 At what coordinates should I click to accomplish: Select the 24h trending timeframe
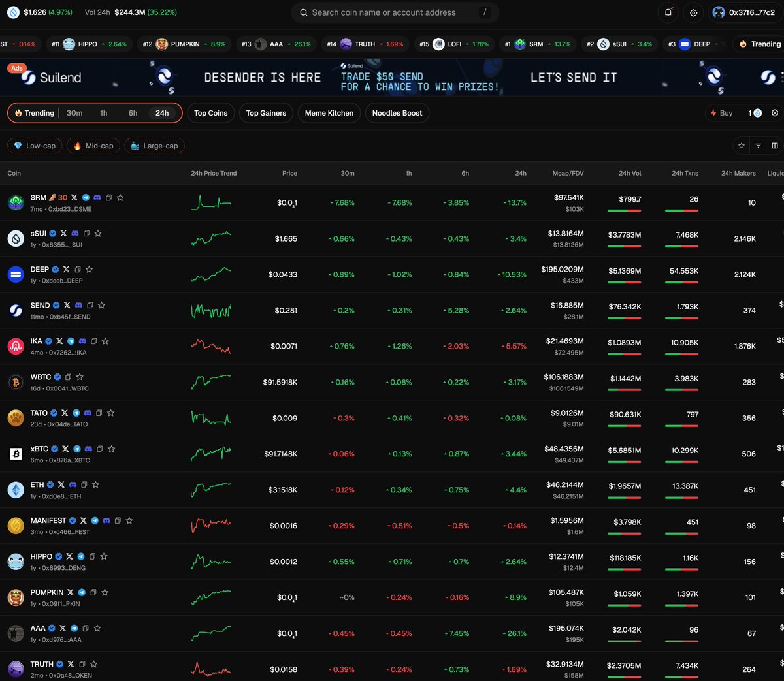(x=162, y=113)
